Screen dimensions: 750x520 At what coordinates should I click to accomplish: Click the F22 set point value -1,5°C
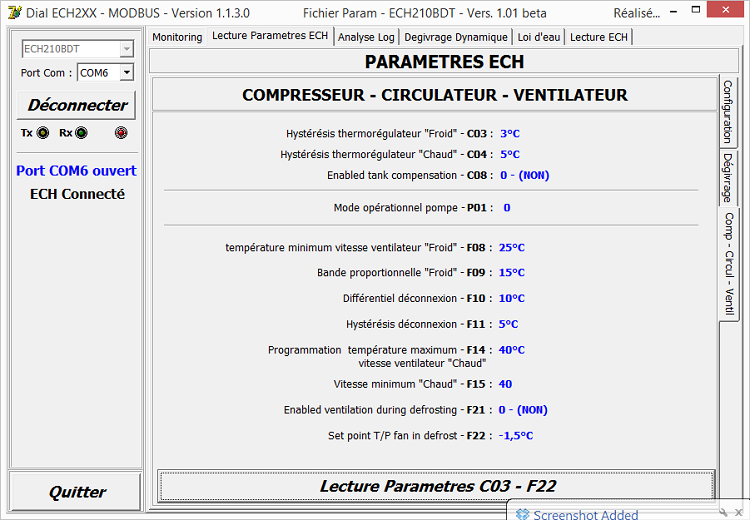516,436
